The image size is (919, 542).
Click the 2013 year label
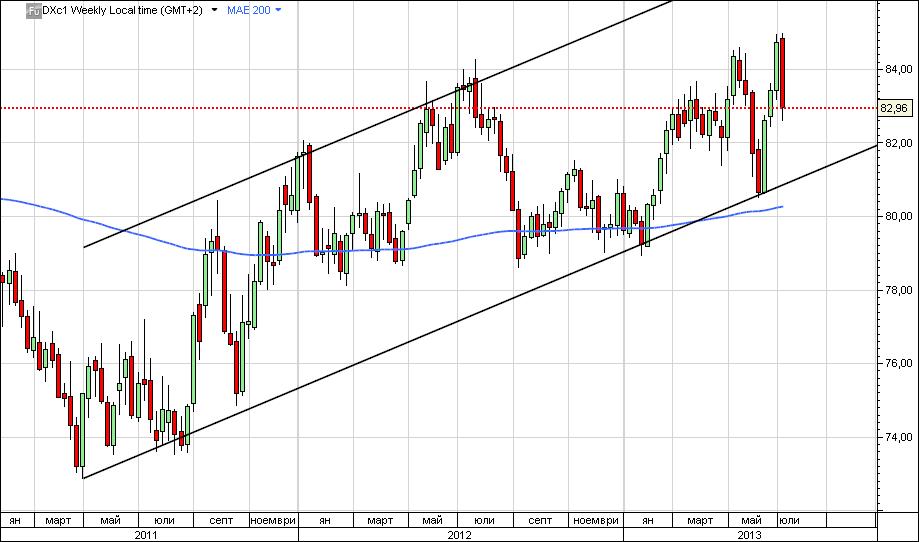pos(749,534)
